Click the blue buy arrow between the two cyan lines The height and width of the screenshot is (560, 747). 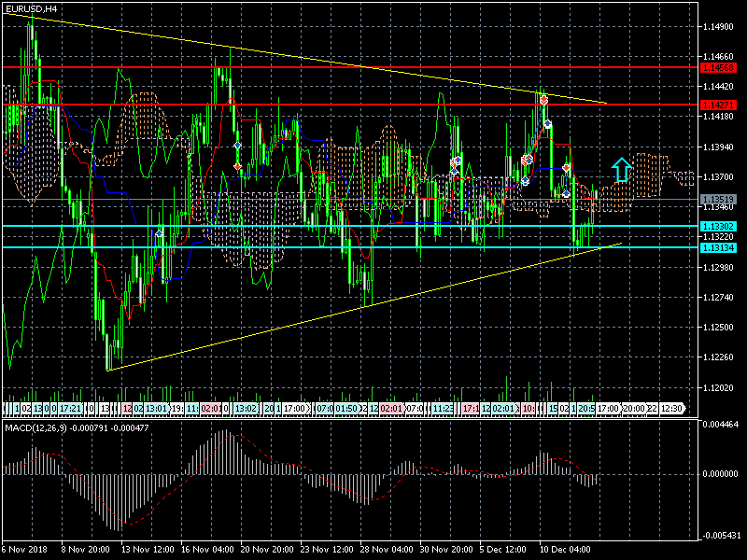(160, 233)
